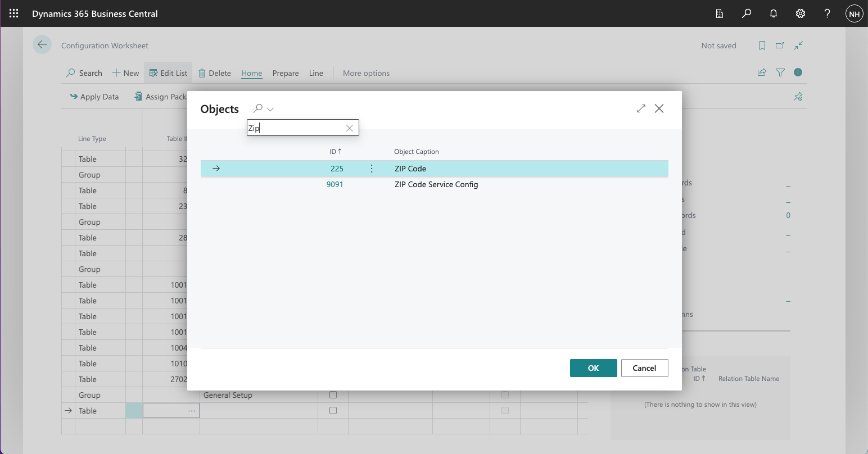Open the 9091 ZIP Code Service Config link
Image resolution: width=868 pixels, height=454 pixels.
(x=334, y=184)
